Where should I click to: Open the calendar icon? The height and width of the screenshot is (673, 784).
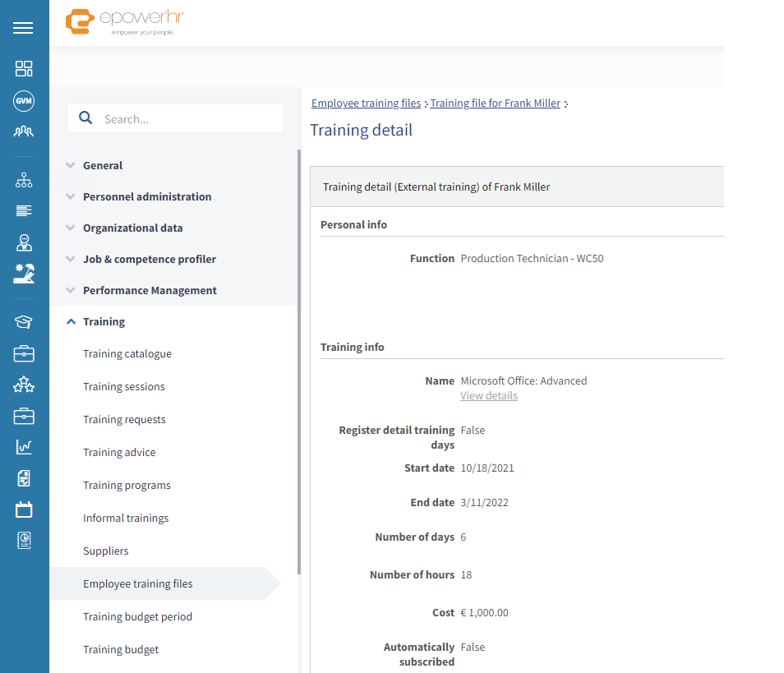pyautogui.click(x=24, y=509)
